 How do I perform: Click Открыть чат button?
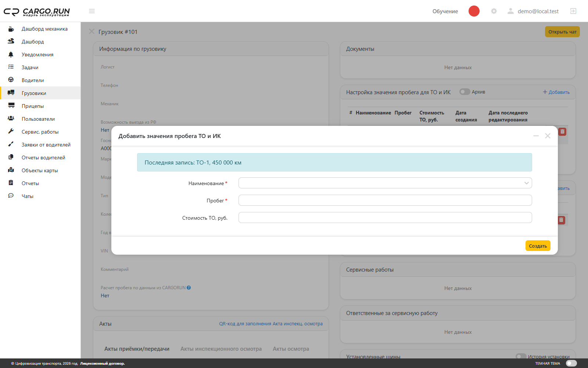coord(562,32)
